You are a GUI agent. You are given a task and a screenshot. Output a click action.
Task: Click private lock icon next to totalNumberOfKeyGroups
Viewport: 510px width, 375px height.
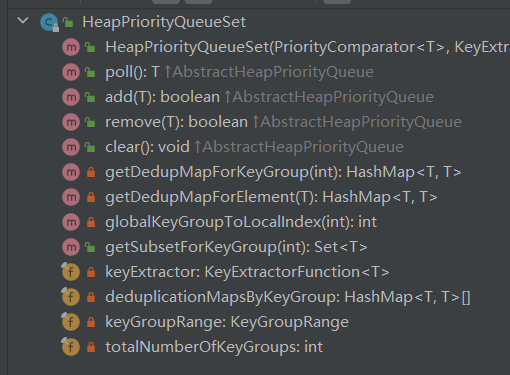[91, 347]
